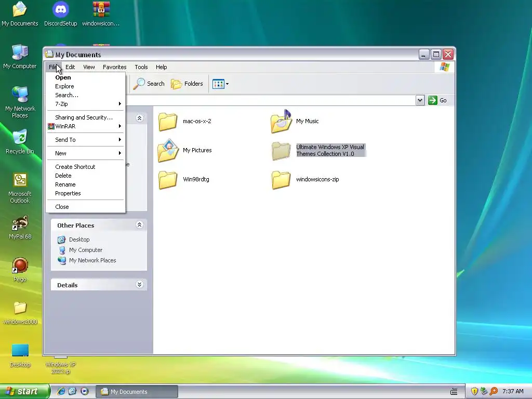The height and width of the screenshot is (399, 532).
Task: Select the windowsicons-zip folder icon
Action: pyautogui.click(x=281, y=179)
